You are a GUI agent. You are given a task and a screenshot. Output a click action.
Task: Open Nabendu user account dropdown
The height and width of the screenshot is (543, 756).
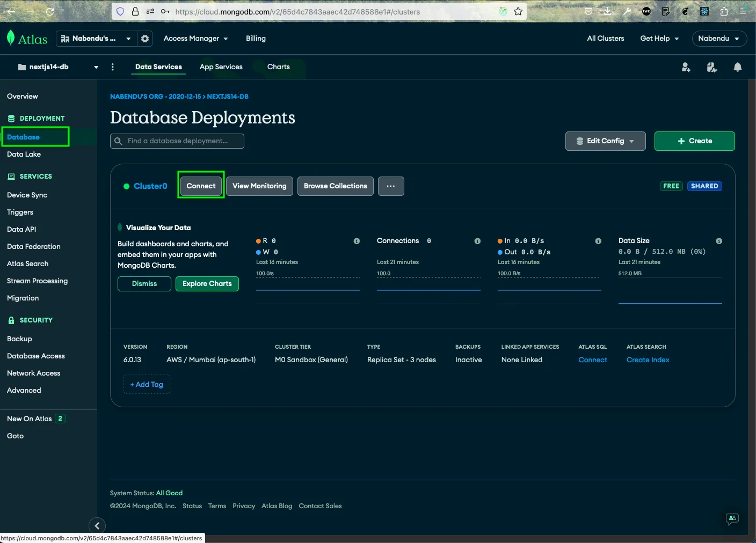(719, 39)
